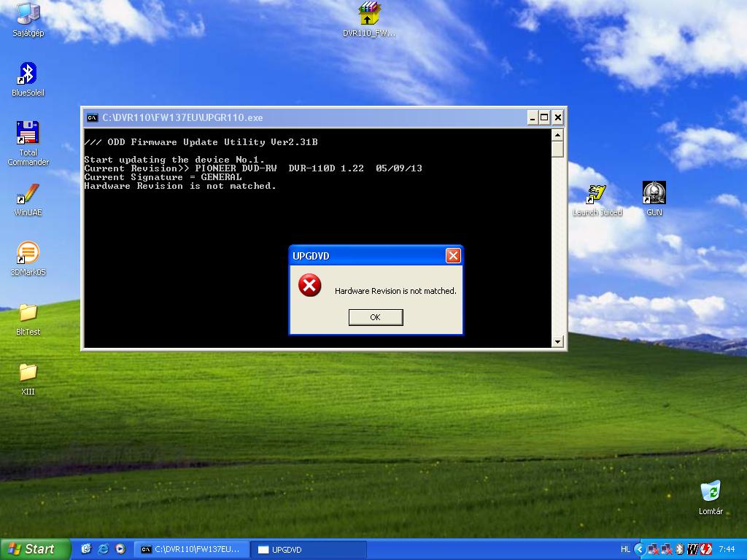Click the console scrollbar down arrow

(x=557, y=341)
